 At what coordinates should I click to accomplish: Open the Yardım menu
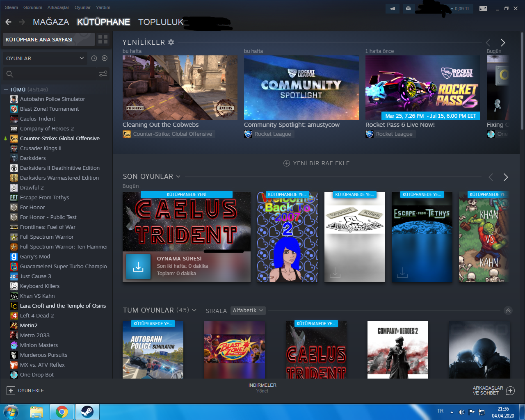coord(103,7)
